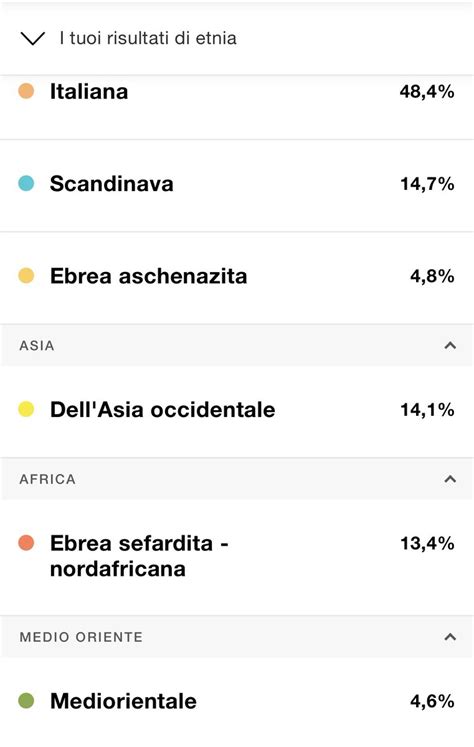Click the ASIA section header label

[37, 345]
